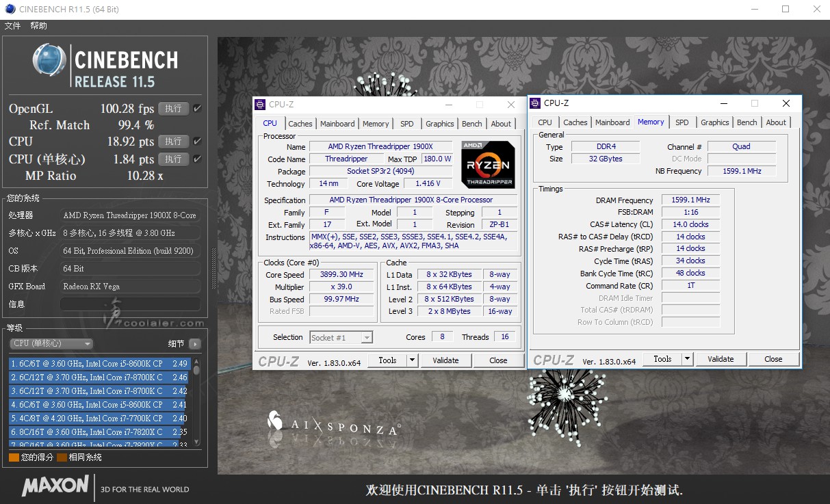
Task: Click Validate in the processor CPU-Z window
Action: point(445,360)
